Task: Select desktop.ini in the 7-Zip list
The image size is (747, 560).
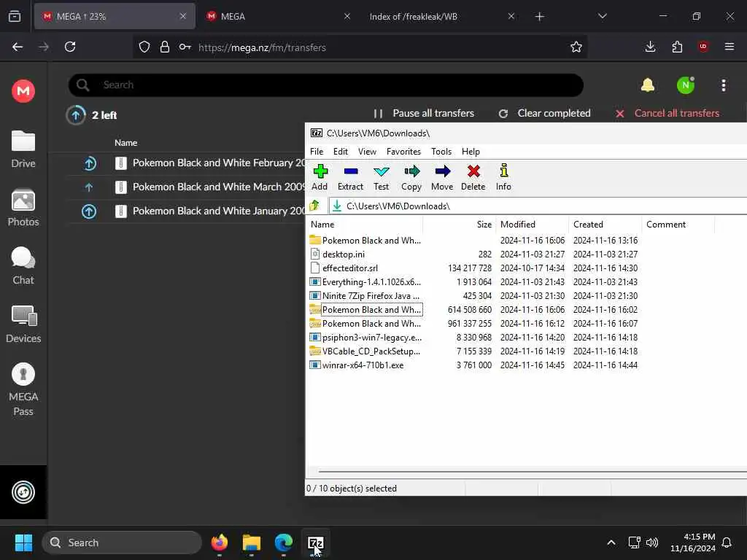Action: tap(344, 254)
